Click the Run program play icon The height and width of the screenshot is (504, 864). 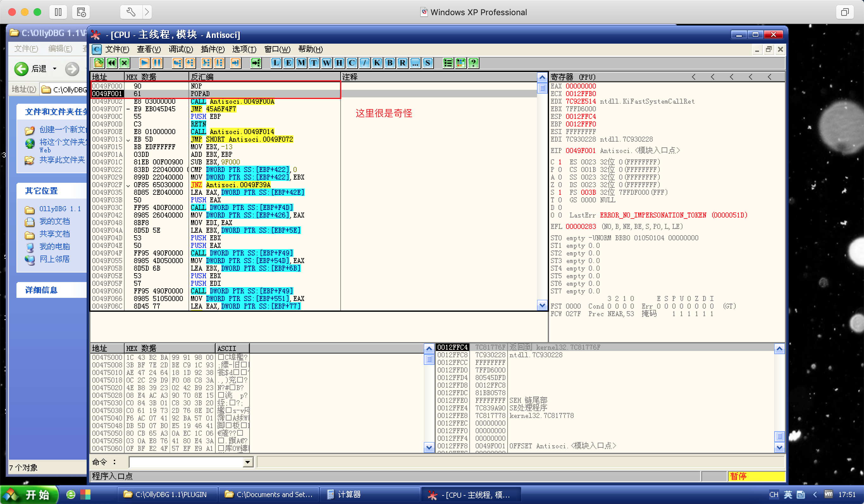[144, 63]
